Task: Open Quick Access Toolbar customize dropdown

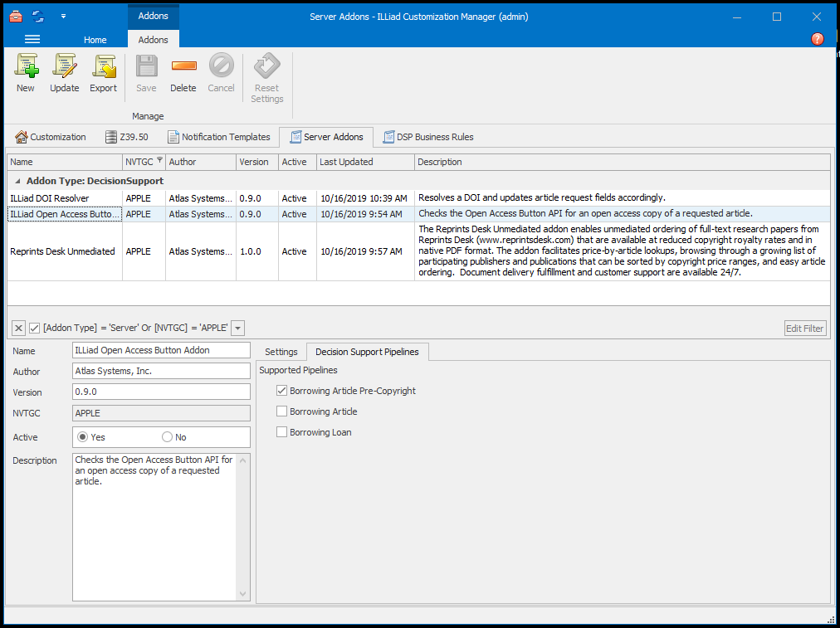Action: click(64, 16)
